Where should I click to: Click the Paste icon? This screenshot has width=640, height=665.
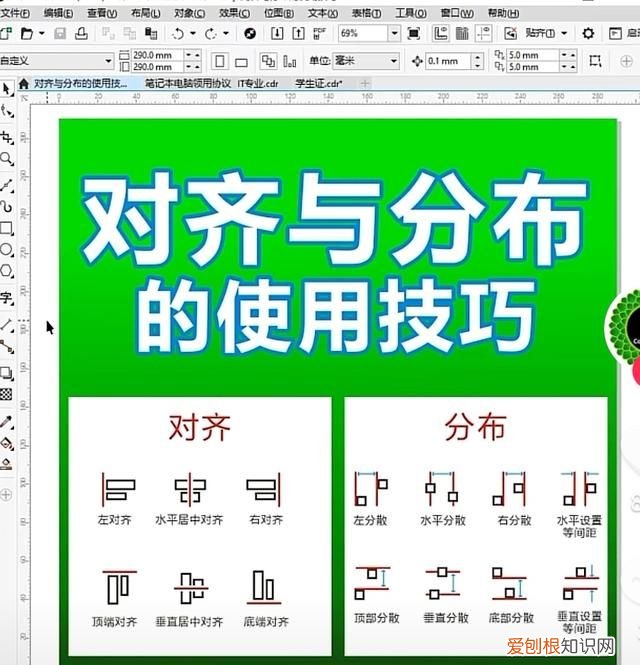[151, 33]
